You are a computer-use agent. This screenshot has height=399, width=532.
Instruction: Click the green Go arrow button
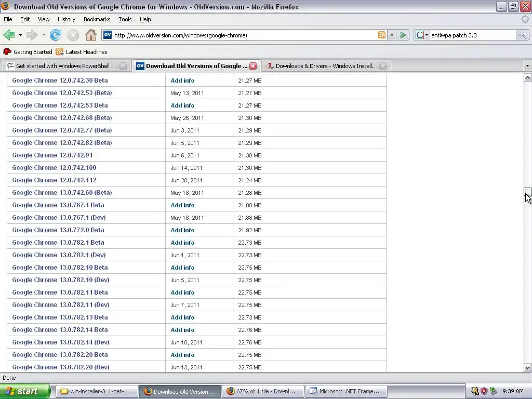(403, 35)
